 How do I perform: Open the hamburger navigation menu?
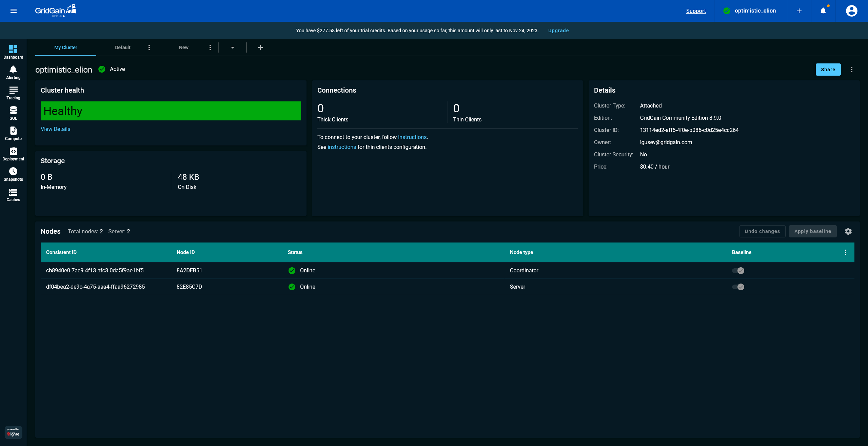coord(14,11)
